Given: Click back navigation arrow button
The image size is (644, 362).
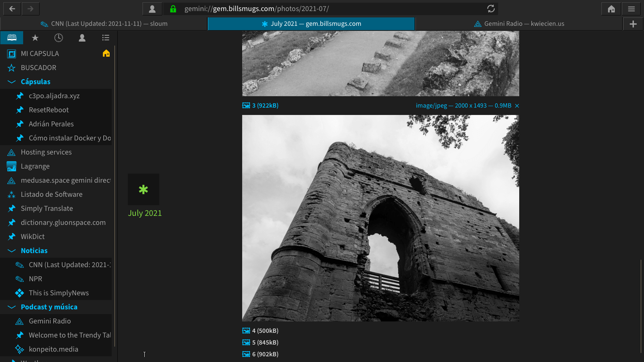Looking at the screenshot, I should pos(12,8).
